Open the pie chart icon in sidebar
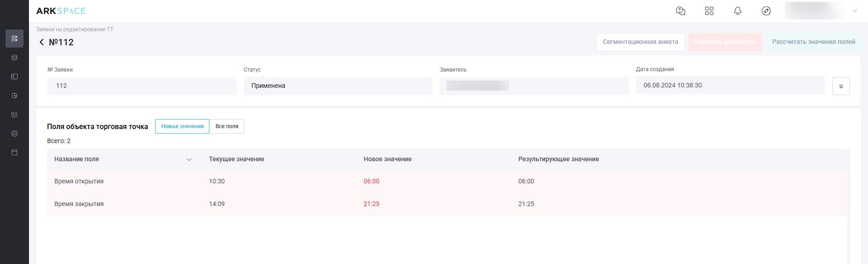The image size is (868, 264). pos(14,96)
